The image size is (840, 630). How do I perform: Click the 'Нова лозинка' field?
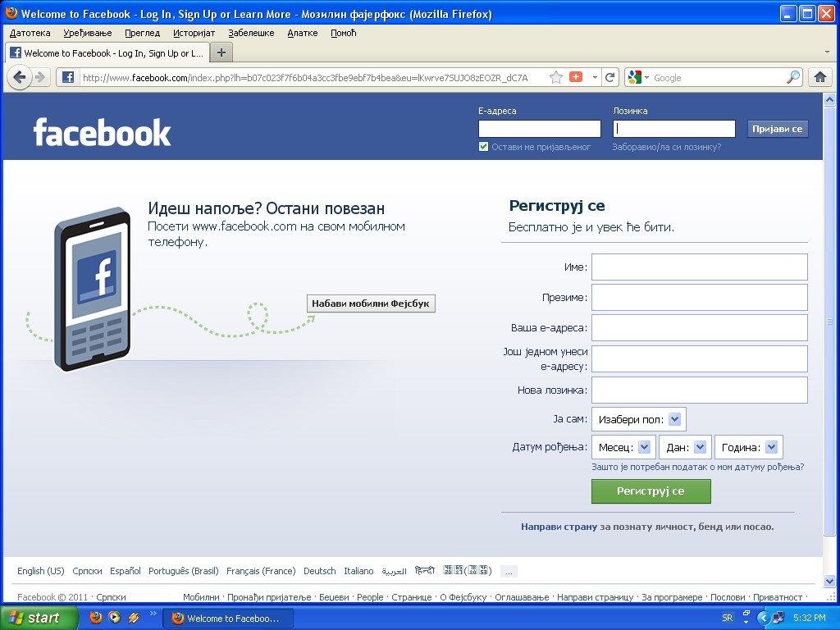coord(700,390)
